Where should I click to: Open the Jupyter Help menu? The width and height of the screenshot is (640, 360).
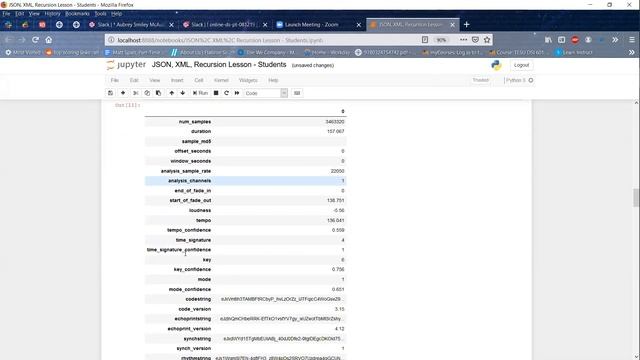coord(273,80)
